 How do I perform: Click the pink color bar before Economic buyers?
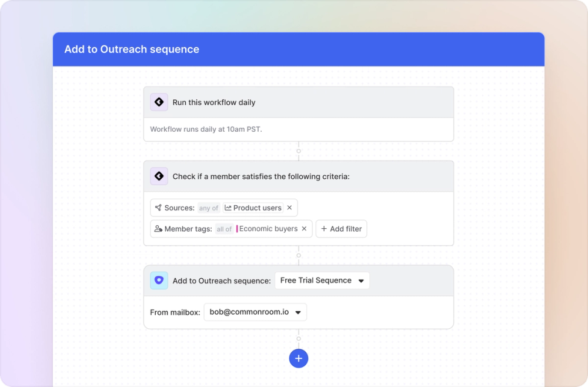(238, 229)
